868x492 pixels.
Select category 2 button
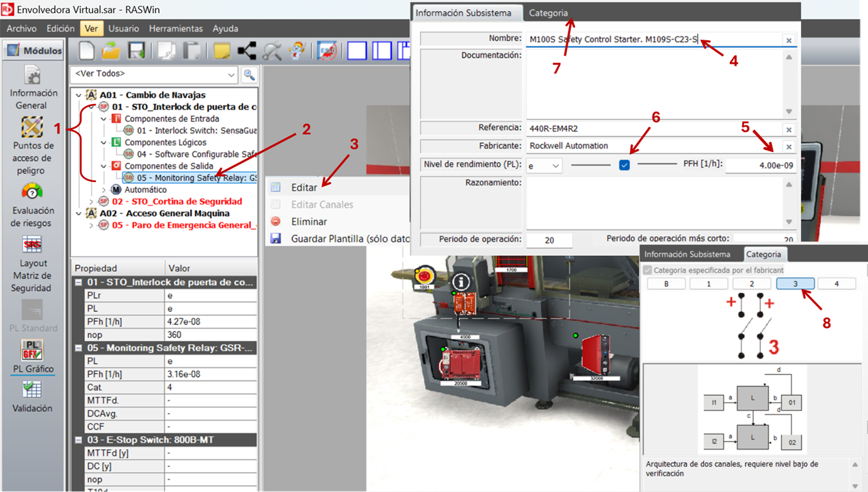pos(752,283)
